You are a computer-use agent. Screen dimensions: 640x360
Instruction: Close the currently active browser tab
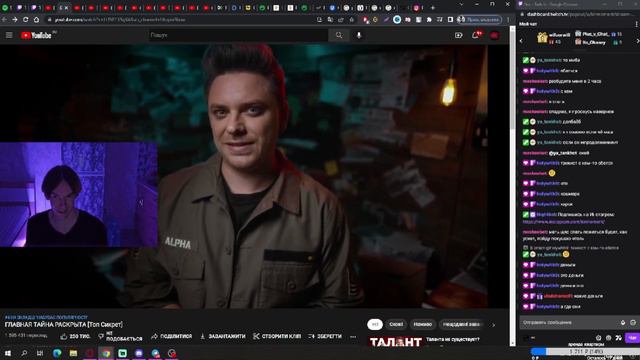[x=67, y=7]
